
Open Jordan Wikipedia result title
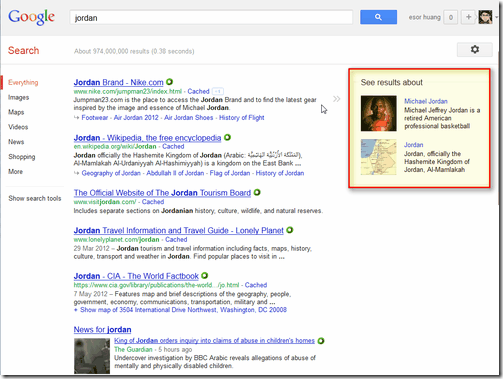147,138
